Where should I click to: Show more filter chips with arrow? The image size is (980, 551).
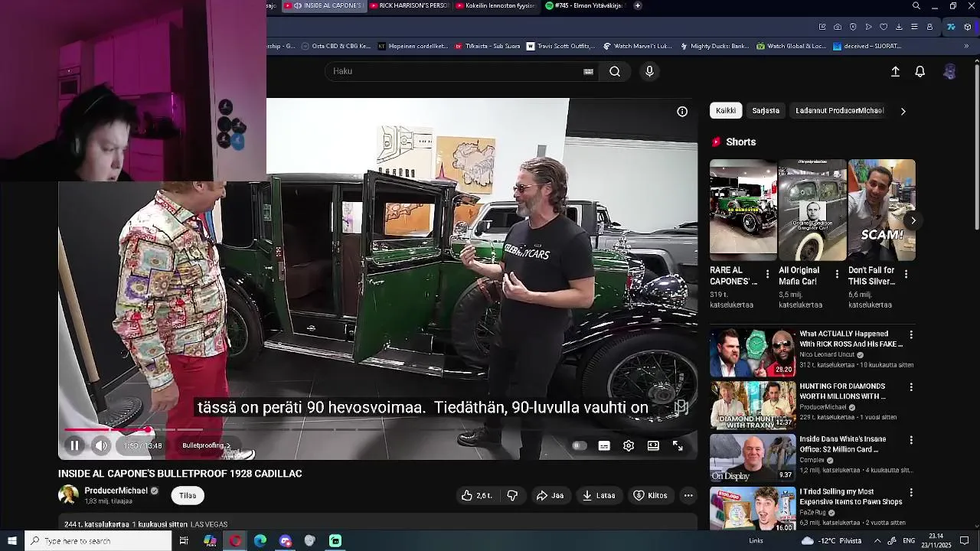click(x=903, y=111)
